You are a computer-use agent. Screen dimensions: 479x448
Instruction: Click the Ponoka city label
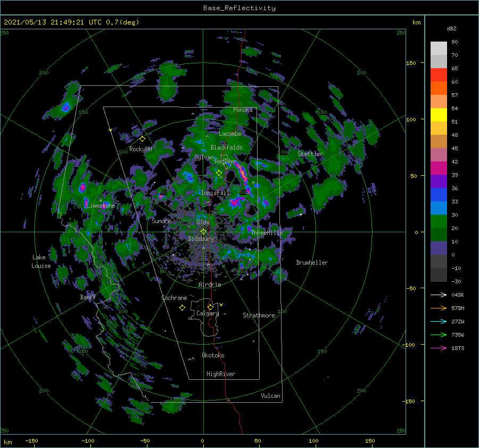(243, 110)
